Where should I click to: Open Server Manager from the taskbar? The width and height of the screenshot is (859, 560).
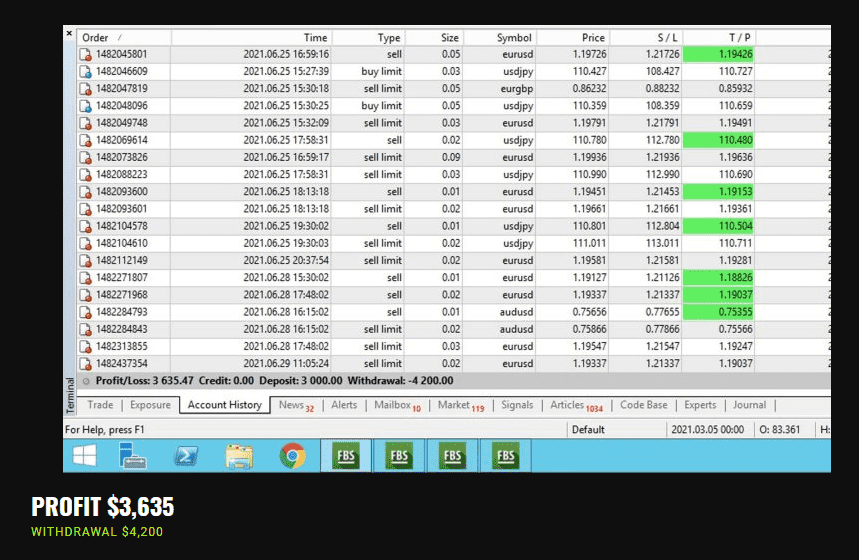pyautogui.click(x=132, y=455)
